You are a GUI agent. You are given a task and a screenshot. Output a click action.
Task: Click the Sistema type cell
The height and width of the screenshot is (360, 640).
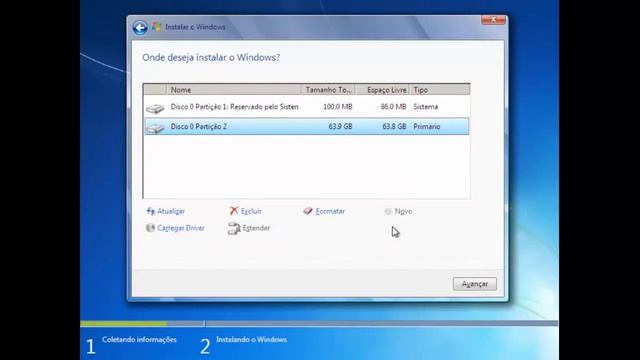coord(426,107)
